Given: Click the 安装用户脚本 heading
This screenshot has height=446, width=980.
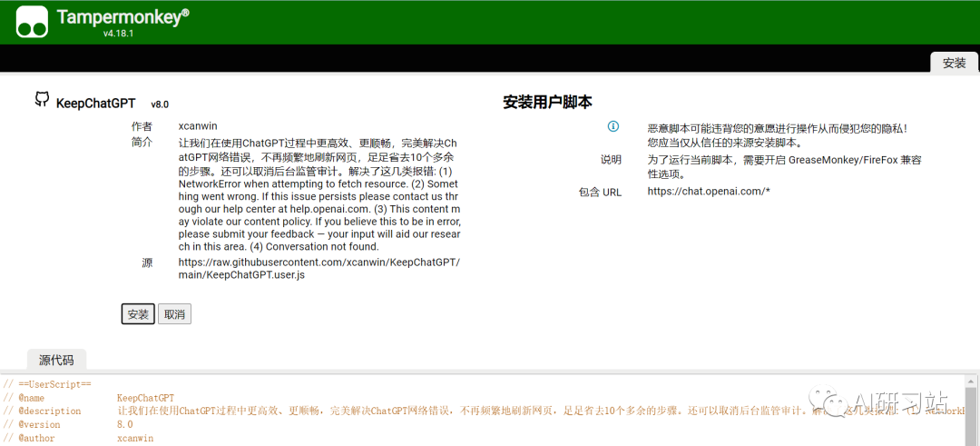Looking at the screenshot, I should pyautogui.click(x=547, y=103).
